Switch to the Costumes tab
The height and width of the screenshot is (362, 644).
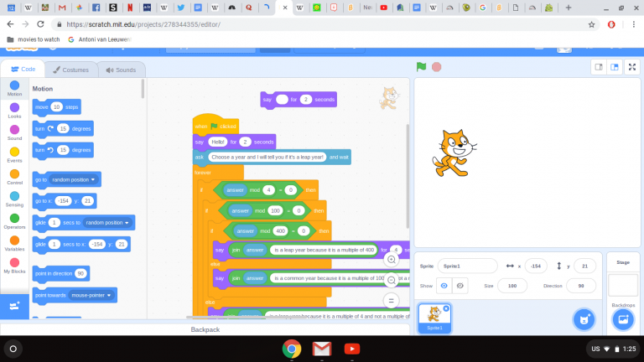(x=70, y=70)
